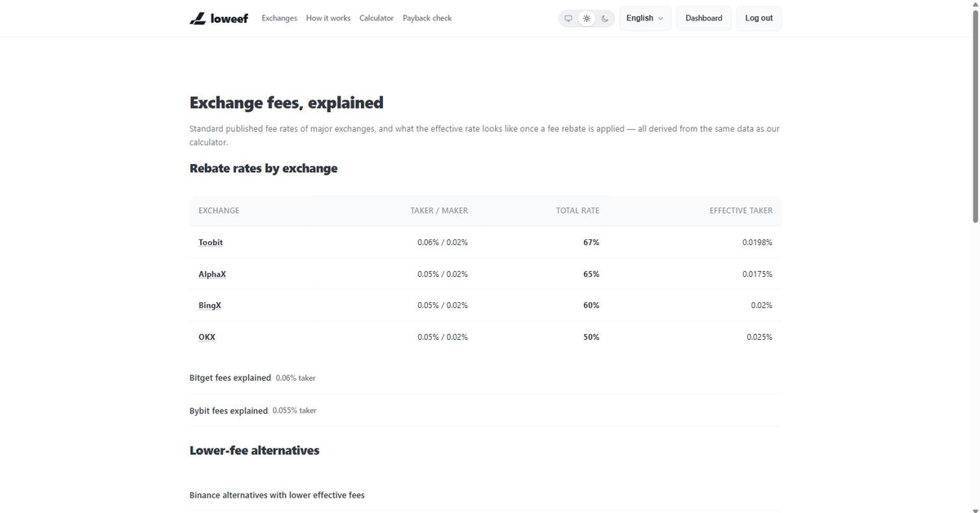Click OKX's 0.025% effective taker value
The image size is (980, 513).
pos(759,337)
